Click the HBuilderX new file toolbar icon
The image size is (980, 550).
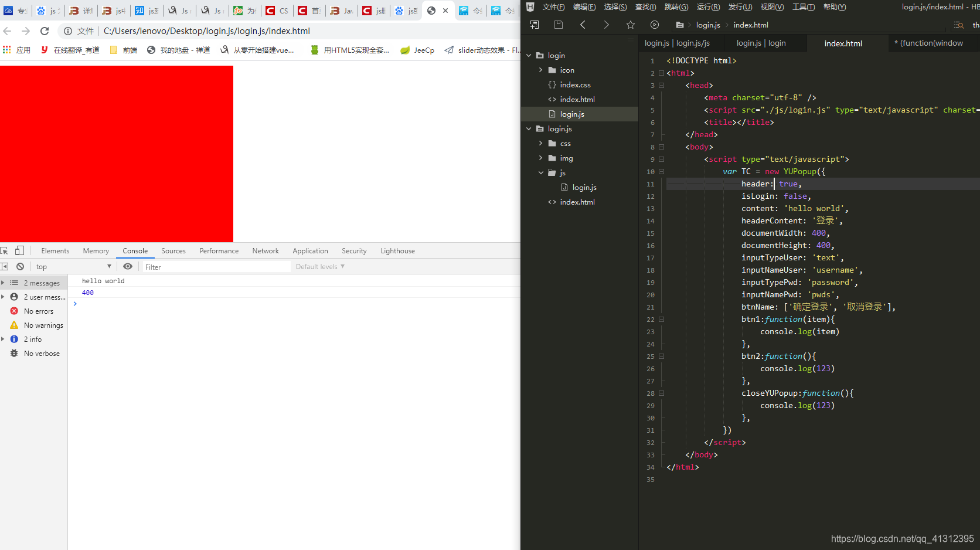point(535,25)
